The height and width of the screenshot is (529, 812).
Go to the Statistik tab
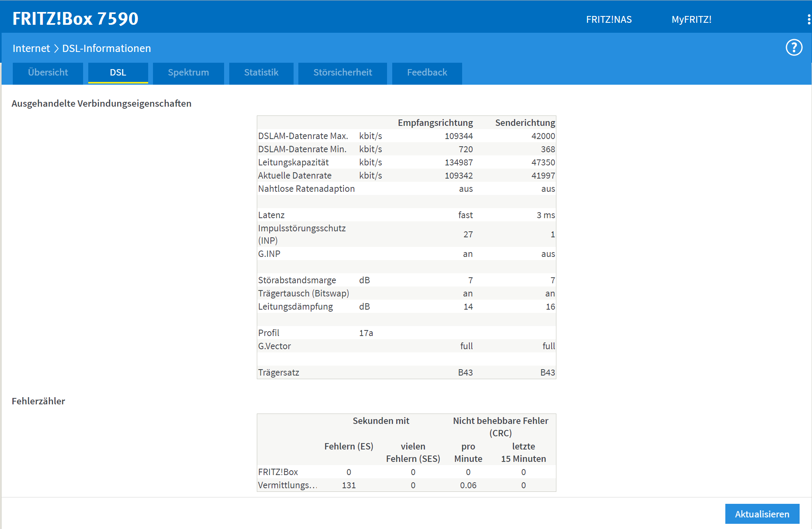coord(261,73)
